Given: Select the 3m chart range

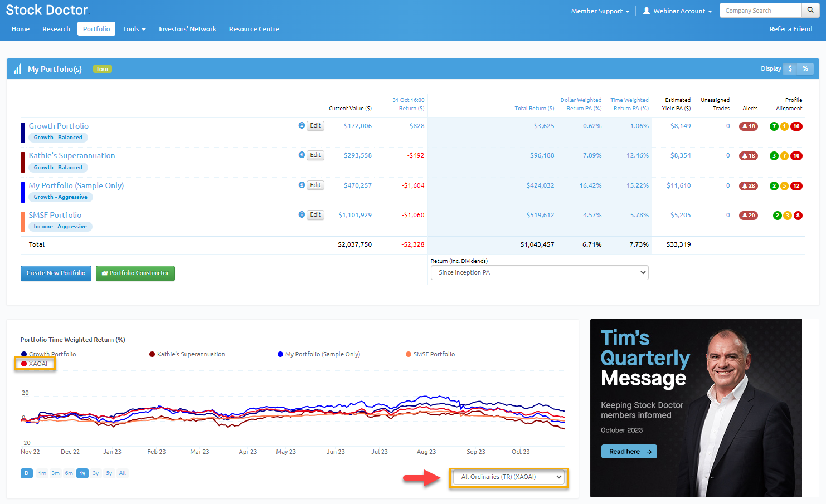Looking at the screenshot, I should (x=56, y=473).
